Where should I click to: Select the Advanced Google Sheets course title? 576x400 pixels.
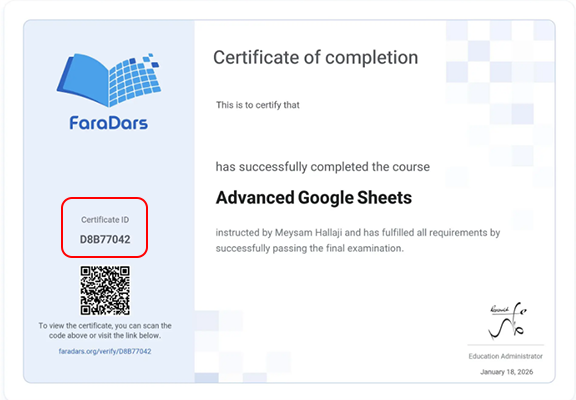click(314, 198)
